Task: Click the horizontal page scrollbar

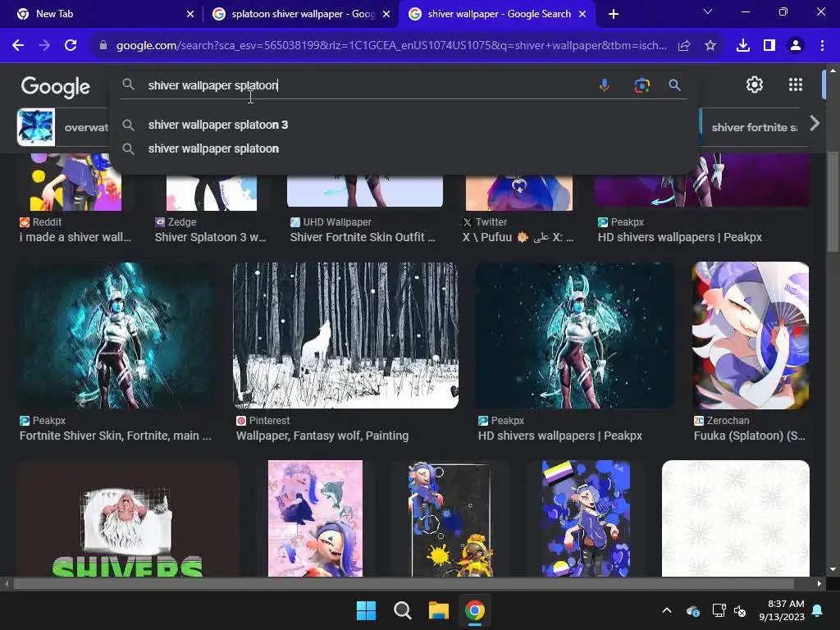Action: [x=403, y=583]
